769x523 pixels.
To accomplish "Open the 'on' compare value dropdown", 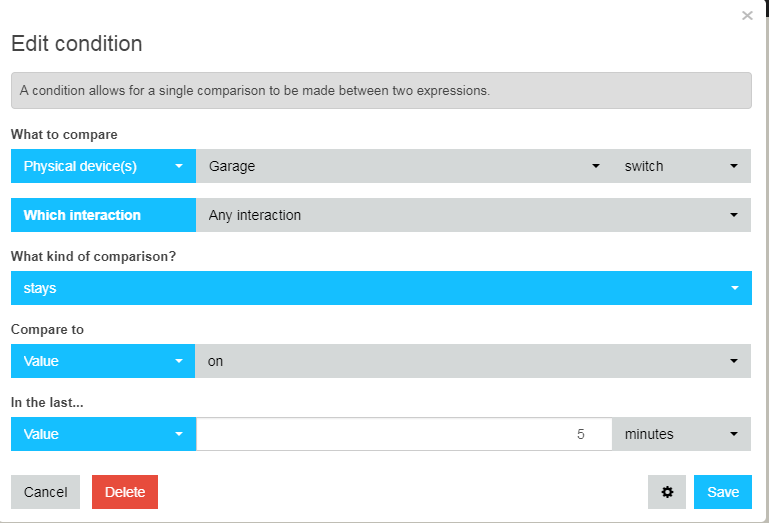I will 473,361.
